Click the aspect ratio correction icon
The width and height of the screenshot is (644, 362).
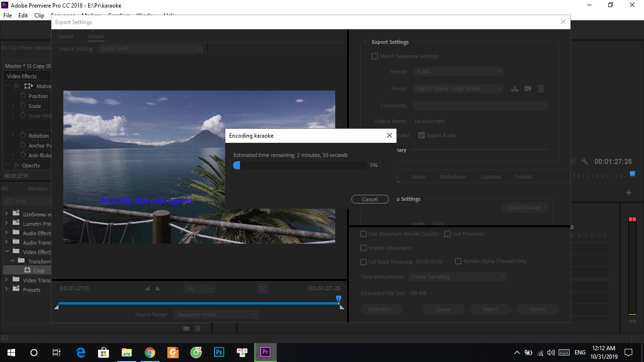click(x=263, y=288)
